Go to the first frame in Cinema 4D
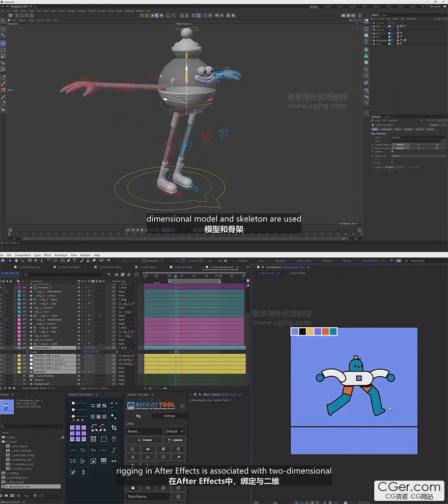Screen dimensions: 448x504 (128, 230)
